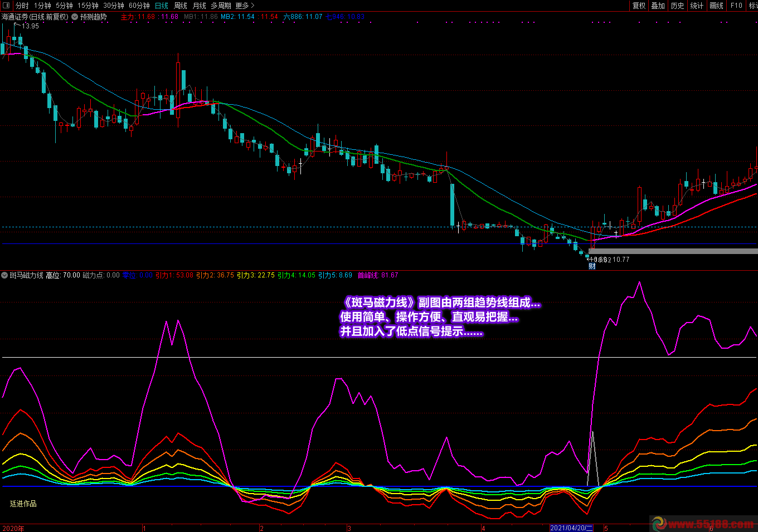Select the 日线 daily period
The image size is (758, 532).
[x=161, y=6]
